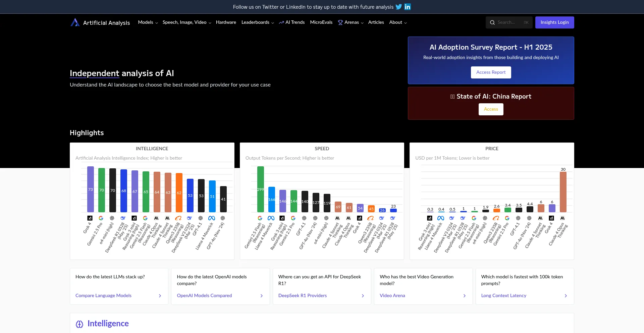This screenshot has height=333, width=644.
Task: Click DeepSeek logo under R1 0528 in Speed chart
Action: pos(393,218)
